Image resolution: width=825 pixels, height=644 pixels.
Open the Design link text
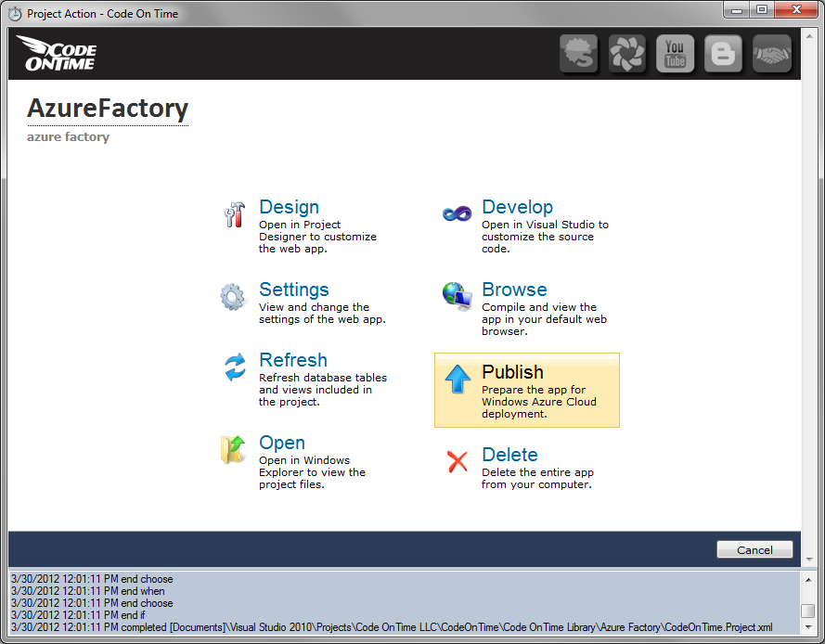coord(289,207)
